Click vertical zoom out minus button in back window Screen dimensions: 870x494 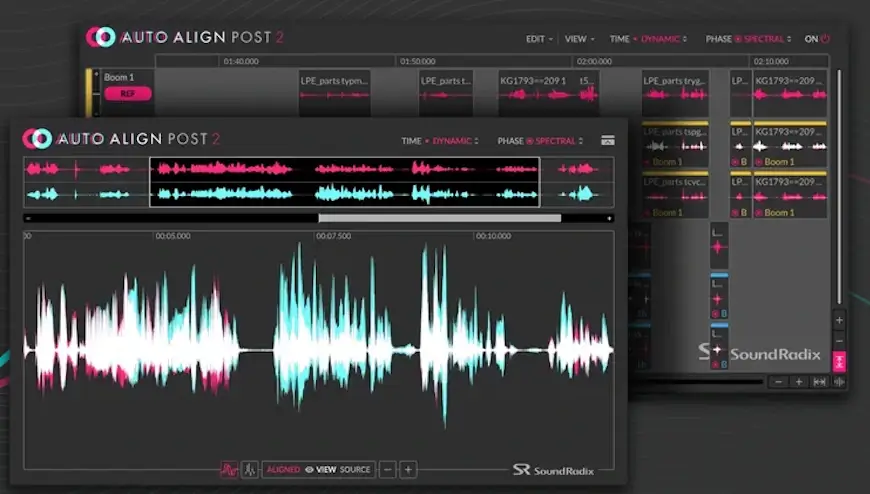839,341
